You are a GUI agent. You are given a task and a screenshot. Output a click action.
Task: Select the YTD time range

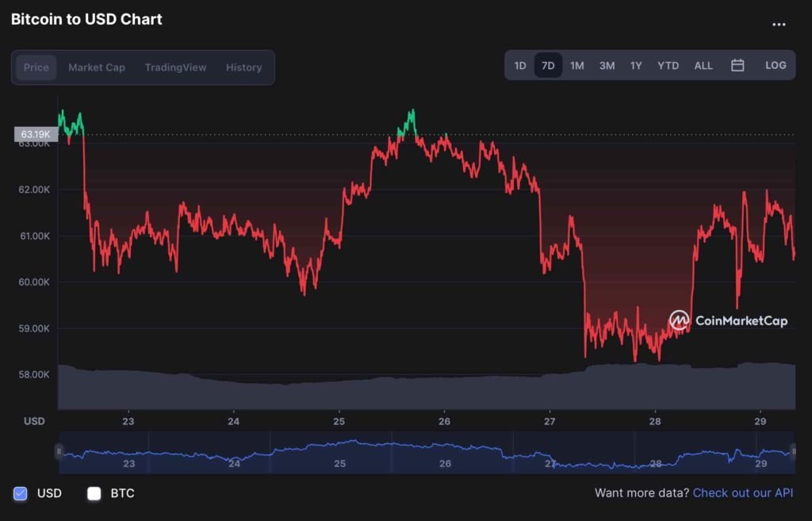point(668,66)
